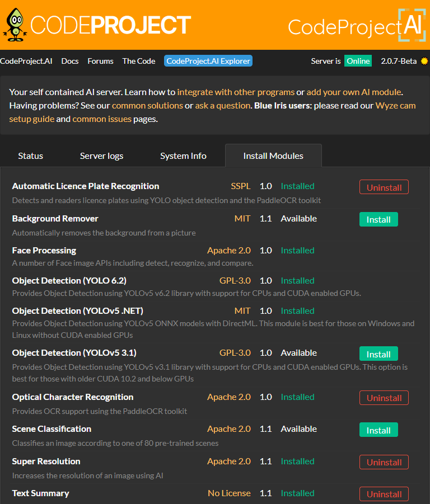Click 'Super Resolution' module name
This screenshot has width=430, height=504.
tap(46, 461)
